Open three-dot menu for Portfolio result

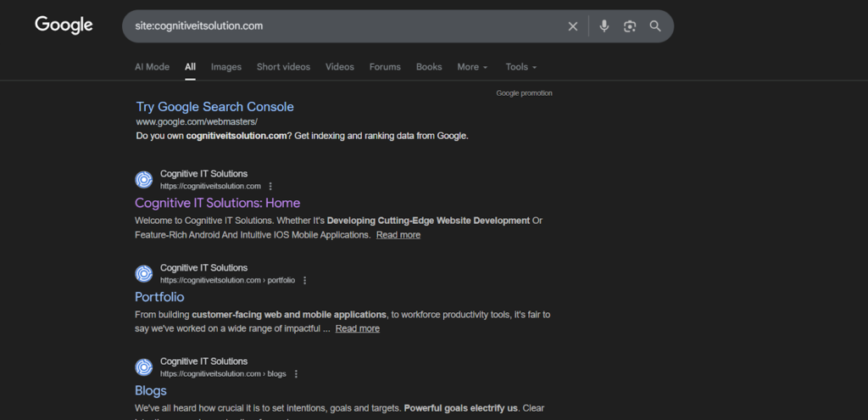coord(305,280)
